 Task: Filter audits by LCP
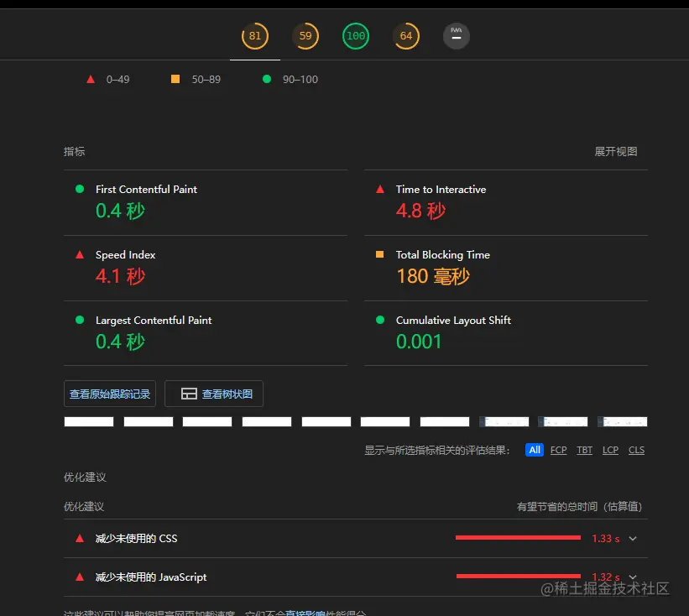610,450
